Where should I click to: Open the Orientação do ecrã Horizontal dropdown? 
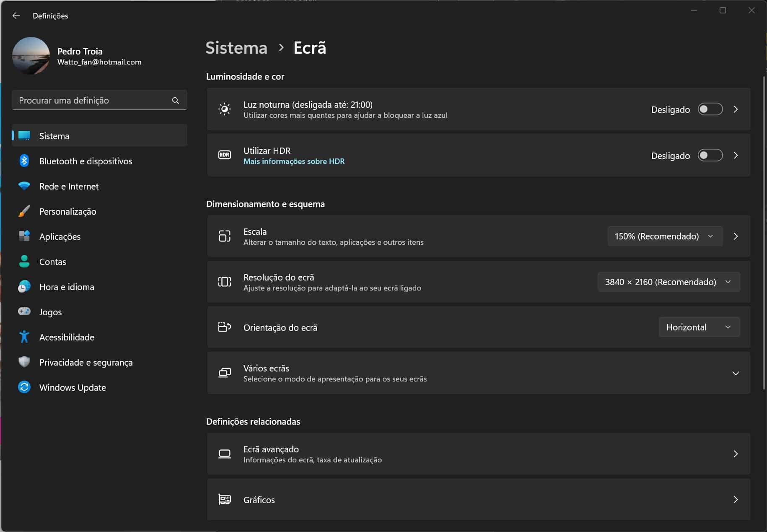point(699,327)
